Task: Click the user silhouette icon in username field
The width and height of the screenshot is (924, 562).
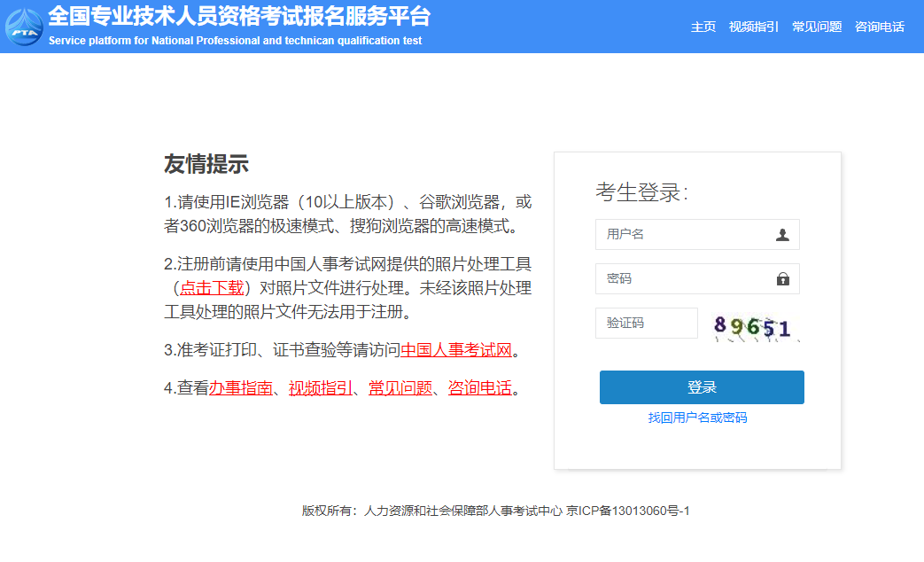Action: coord(783,234)
